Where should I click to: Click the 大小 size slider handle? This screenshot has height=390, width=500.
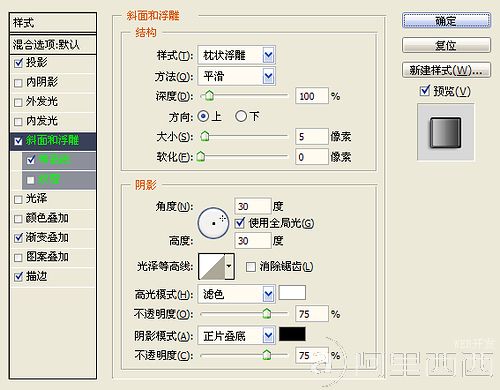pyautogui.click(x=205, y=136)
